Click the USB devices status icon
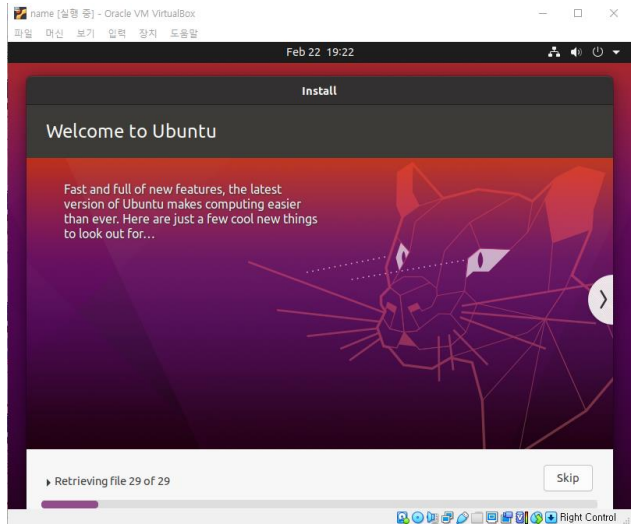This screenshot has height=530, width=642. pyautogui.click(x=462, y=517)
